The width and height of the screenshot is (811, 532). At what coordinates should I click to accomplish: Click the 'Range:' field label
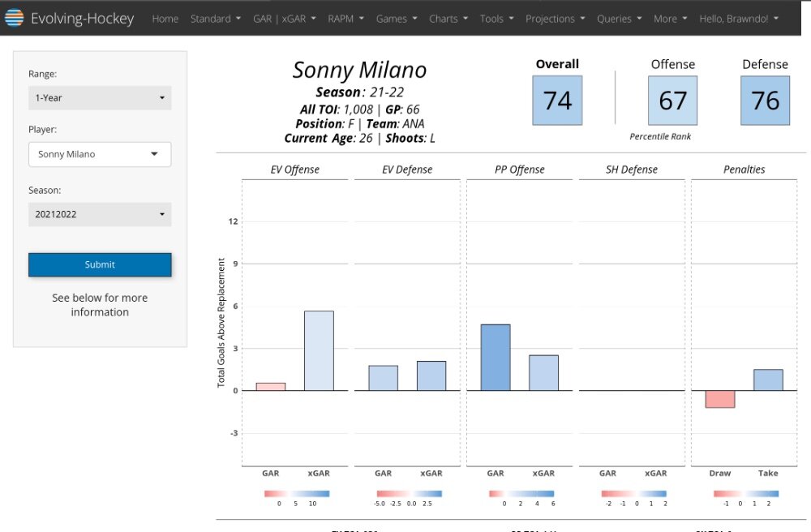point(42,74)
